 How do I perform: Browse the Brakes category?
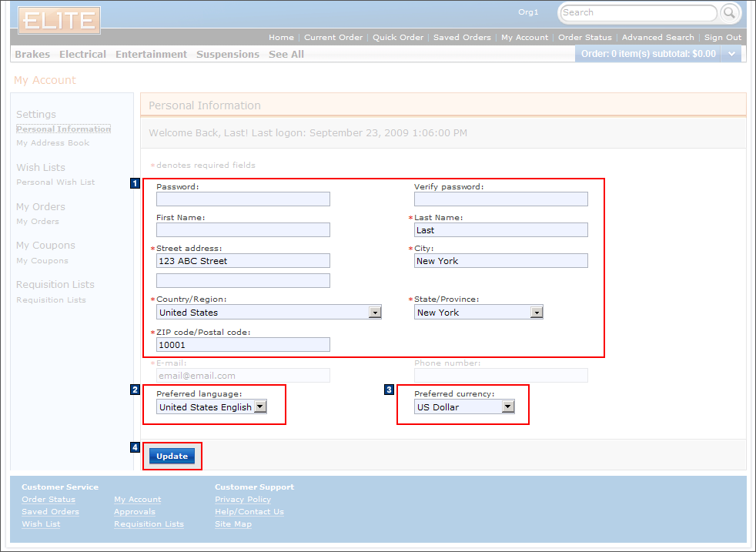[x=32, y=54]
